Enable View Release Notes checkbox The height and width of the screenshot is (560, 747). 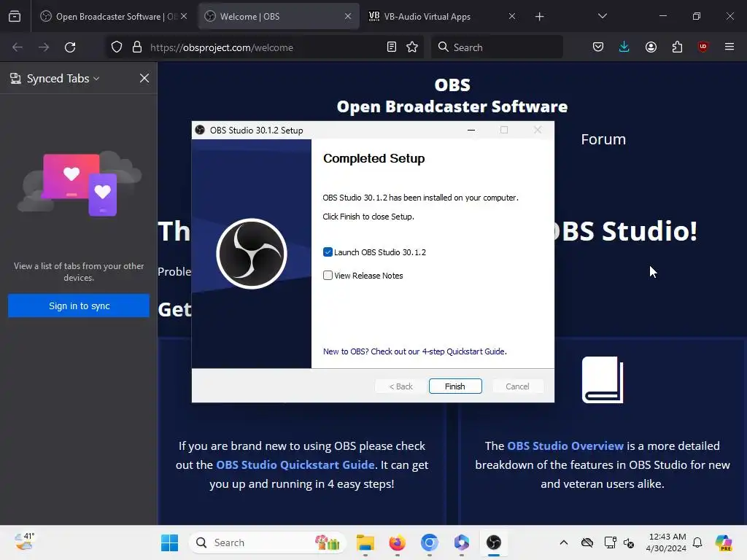tap(328, 275)
